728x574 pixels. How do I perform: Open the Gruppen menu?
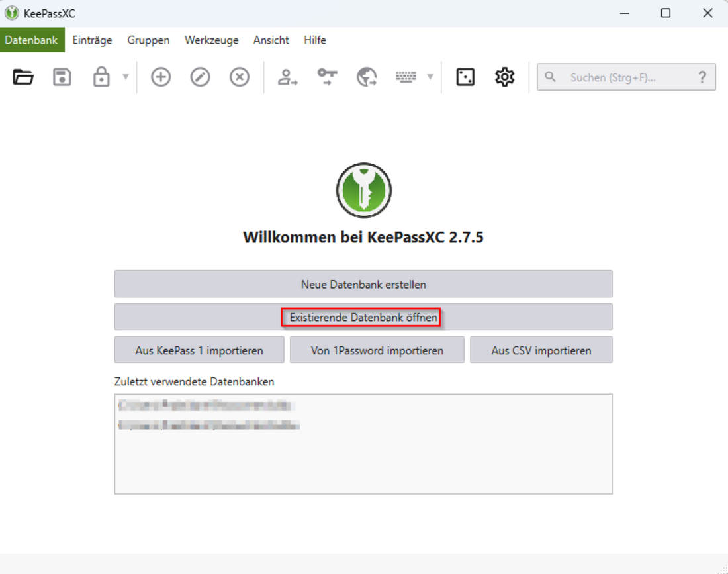coord(148,40)
